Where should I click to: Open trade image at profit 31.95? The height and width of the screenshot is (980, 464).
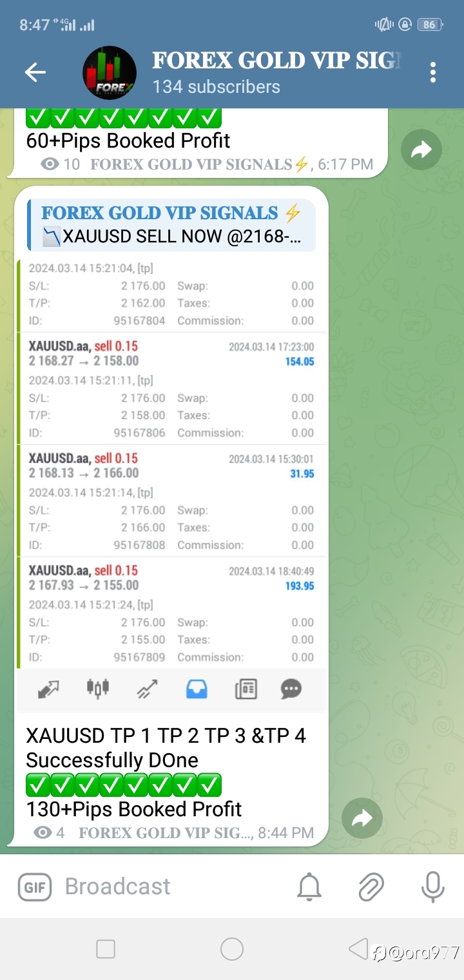click(x=302, y=474)
